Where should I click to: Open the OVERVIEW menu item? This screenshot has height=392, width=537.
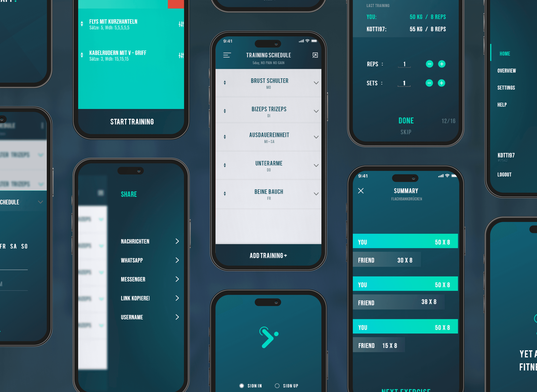(507, 70)
